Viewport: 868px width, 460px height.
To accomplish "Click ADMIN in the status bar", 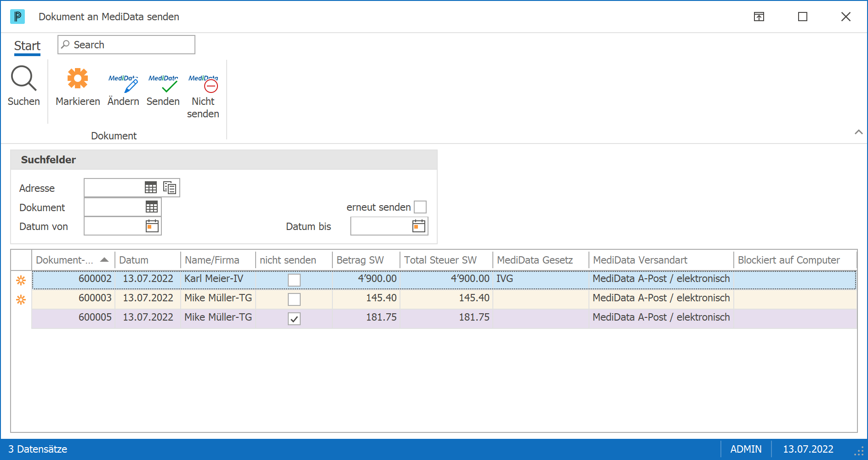I will tap(746, 449).
